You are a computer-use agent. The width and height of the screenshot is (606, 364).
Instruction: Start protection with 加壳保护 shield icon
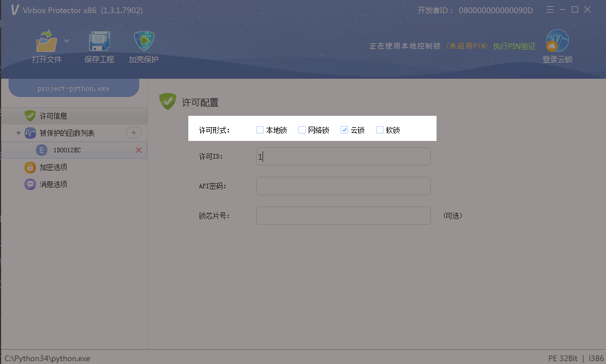pyautogui.click(x=144, y=41)
